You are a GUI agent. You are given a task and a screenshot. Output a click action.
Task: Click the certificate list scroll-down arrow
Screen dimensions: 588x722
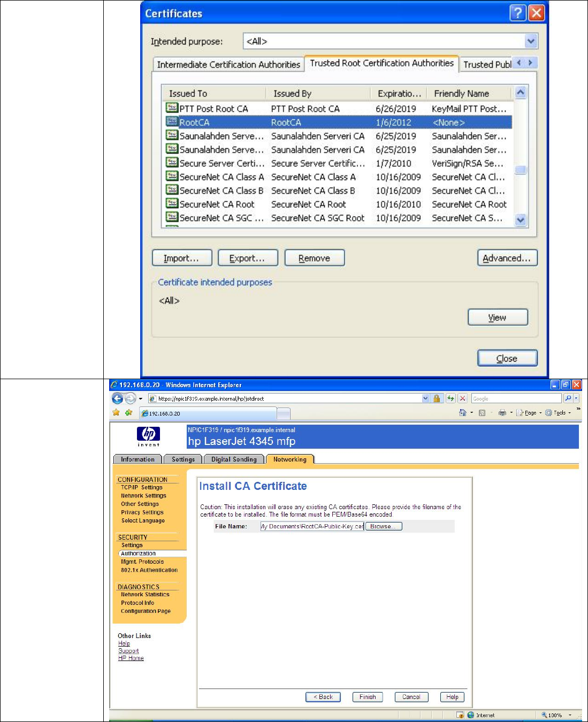[521, 220]
